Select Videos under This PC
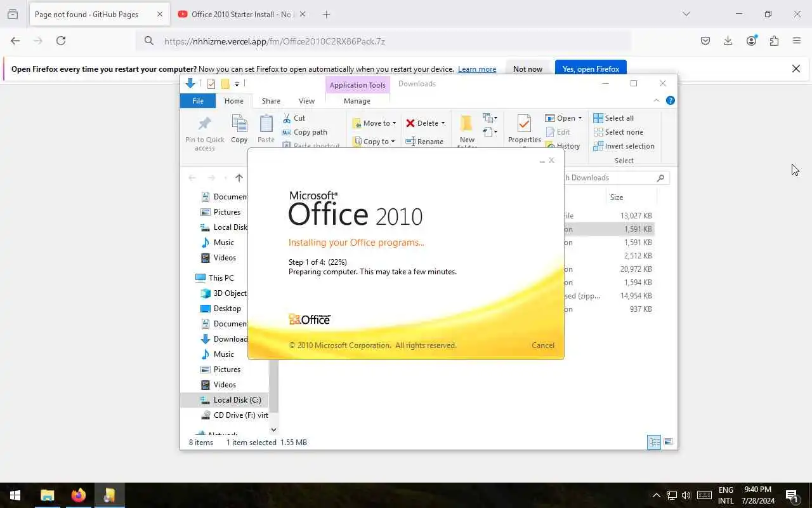The image size is (812, 508). 219,385
